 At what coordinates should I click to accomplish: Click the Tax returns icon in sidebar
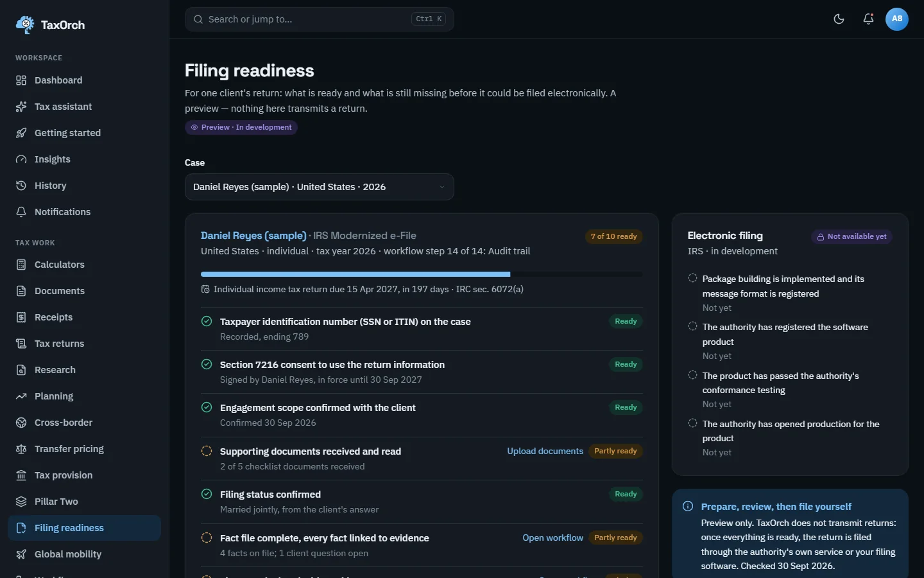(21, 344)
